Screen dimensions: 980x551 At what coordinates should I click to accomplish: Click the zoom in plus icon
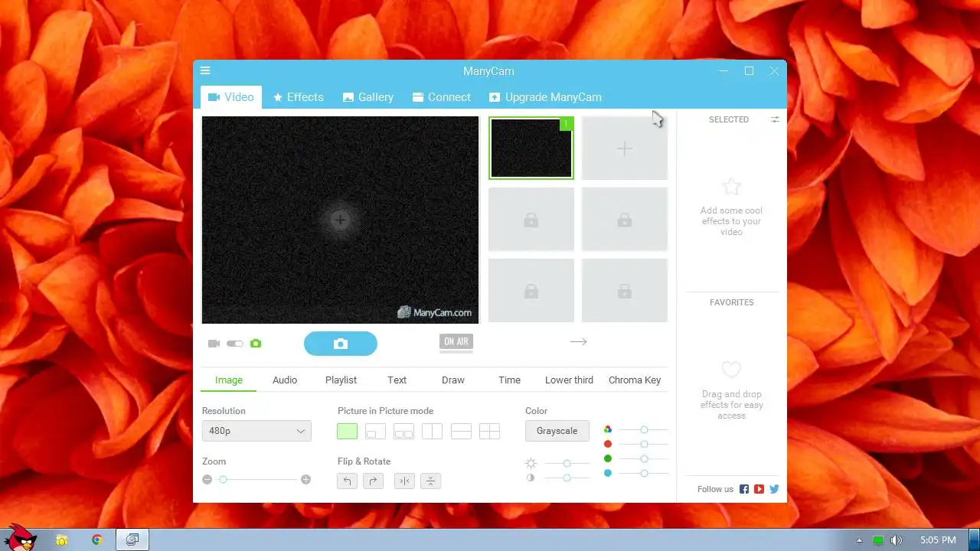tap(306, 480)
